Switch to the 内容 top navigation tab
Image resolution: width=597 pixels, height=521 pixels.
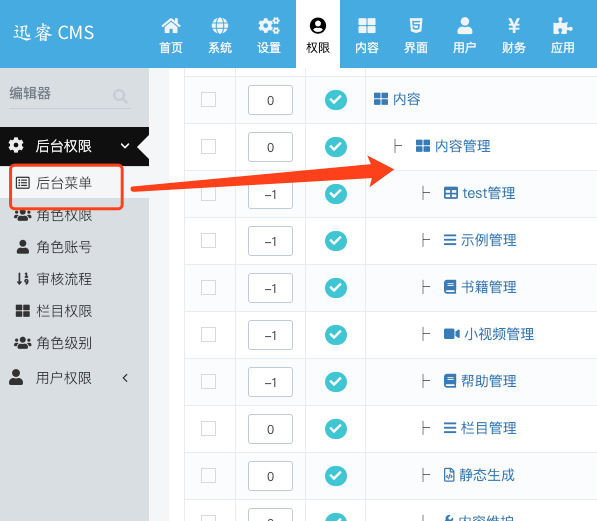367,35
